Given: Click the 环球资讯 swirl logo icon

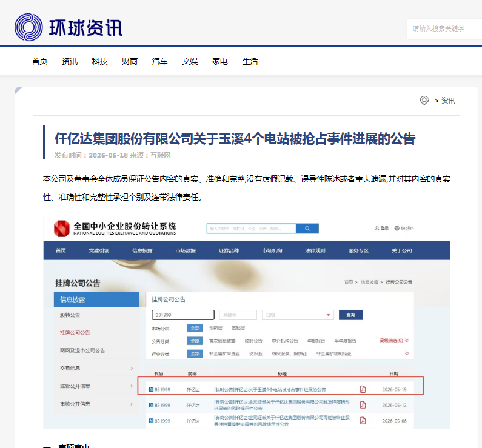Looking at the screenshot, I should tap(28, 27).
